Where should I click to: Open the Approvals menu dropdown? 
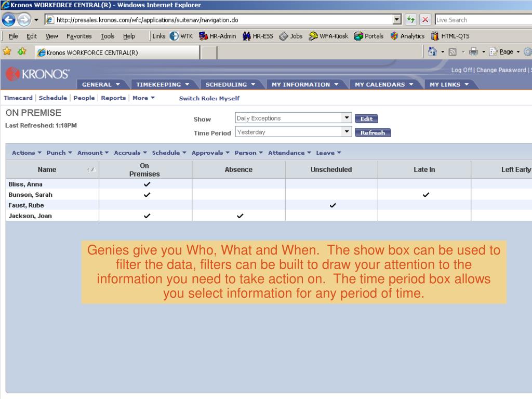210,153
